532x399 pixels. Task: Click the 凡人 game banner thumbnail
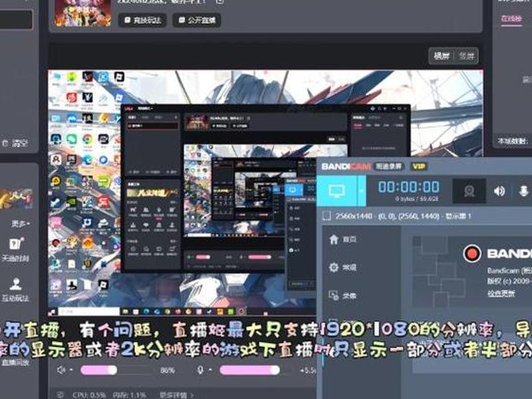[16, 199]
